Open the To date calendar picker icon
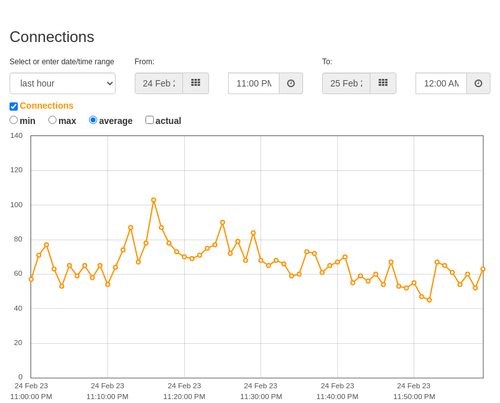This screenshot has width=500, height=403. coord(383,83)
